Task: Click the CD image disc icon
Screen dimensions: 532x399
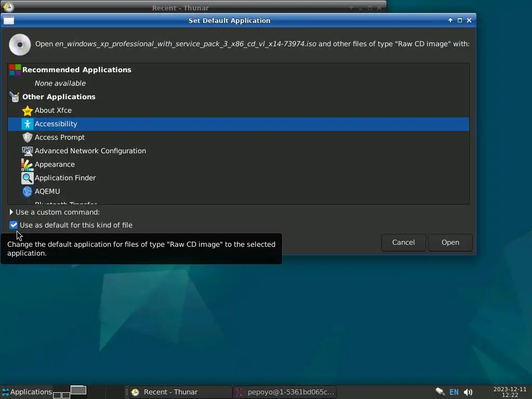Action: [x=20, y=45]
